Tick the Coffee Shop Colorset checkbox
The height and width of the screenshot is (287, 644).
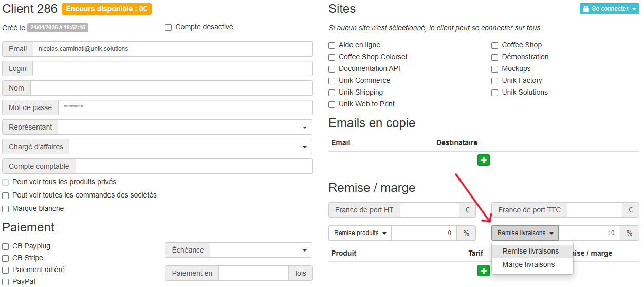click(x=332, y=57)
